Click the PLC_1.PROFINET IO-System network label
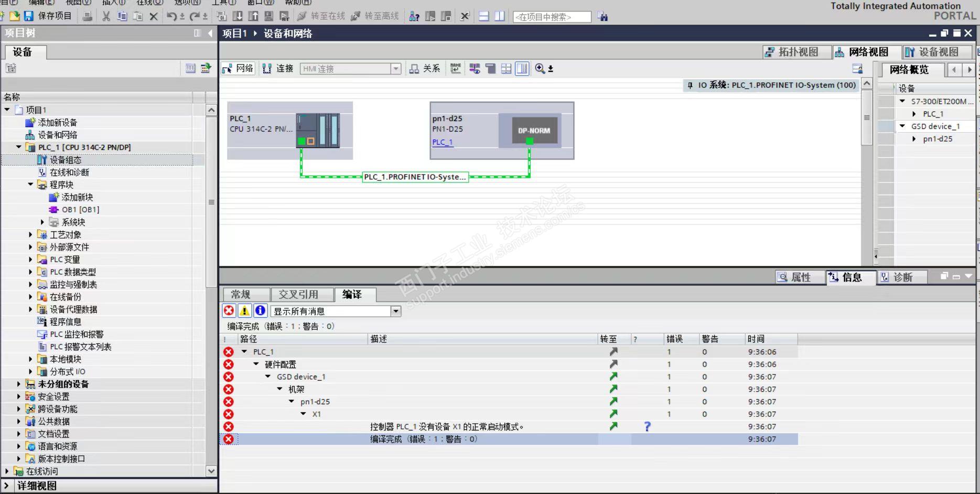The image size is (980, 494). click(415, 177)
